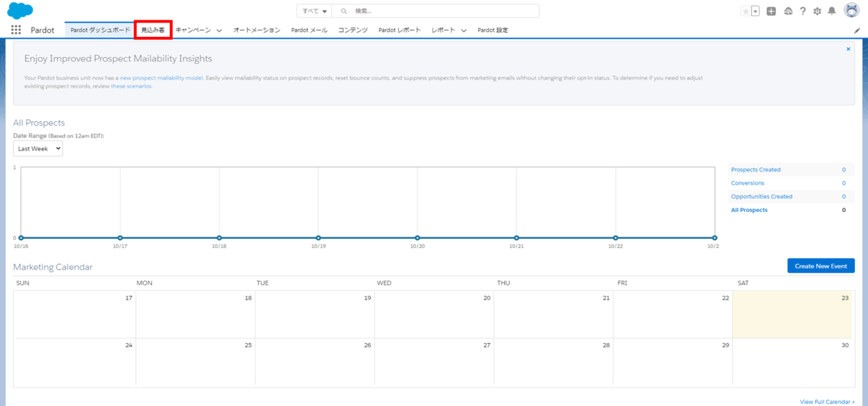Open global actions plus icon
Image resolution: width=868 pixels, height=406 pixels.
point(772,11)
